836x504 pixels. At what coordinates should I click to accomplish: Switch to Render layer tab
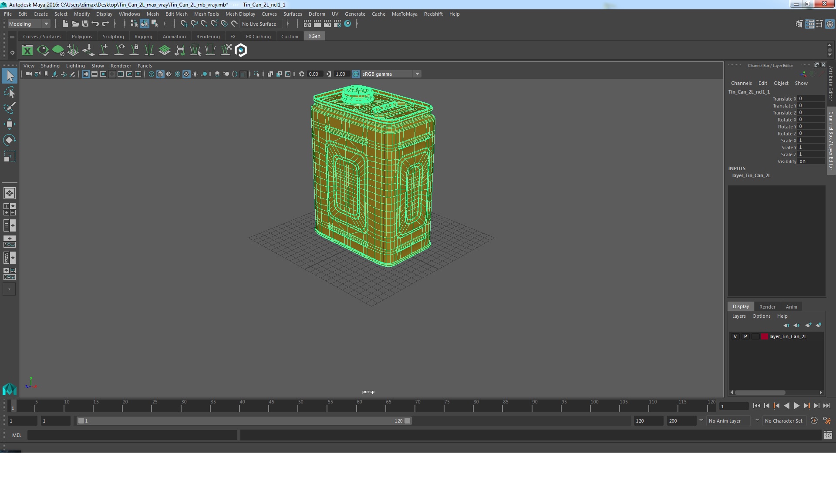(x=767, y=307)
